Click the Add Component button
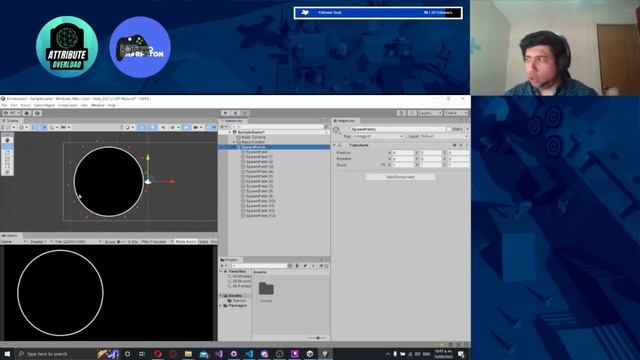Viewport: 640px width, 360px height. 400,177
